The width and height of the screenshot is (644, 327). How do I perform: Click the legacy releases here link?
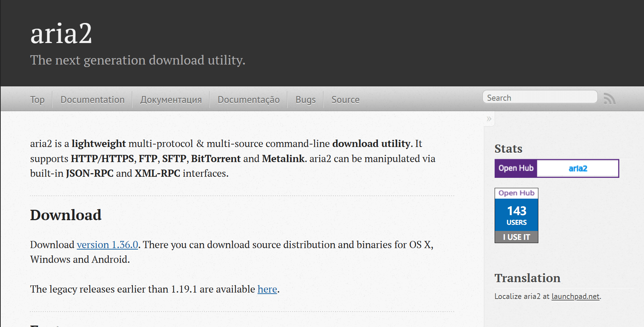[267, 289]
